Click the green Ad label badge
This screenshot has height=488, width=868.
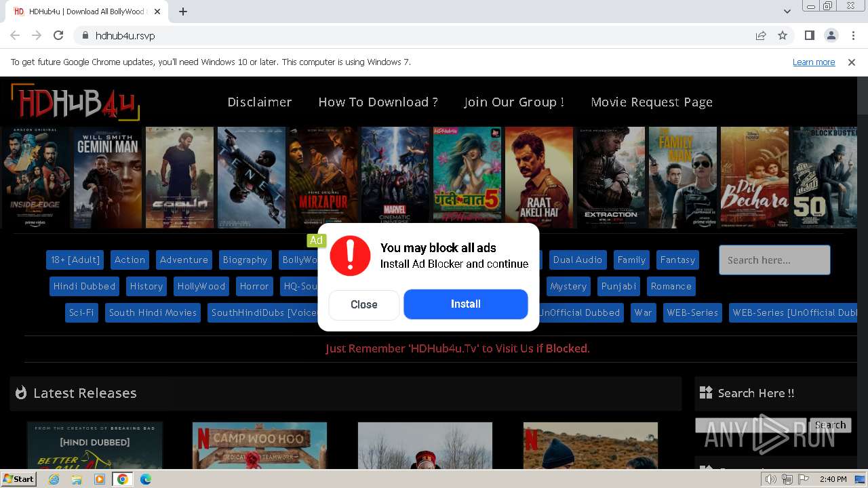coord(316,240)
